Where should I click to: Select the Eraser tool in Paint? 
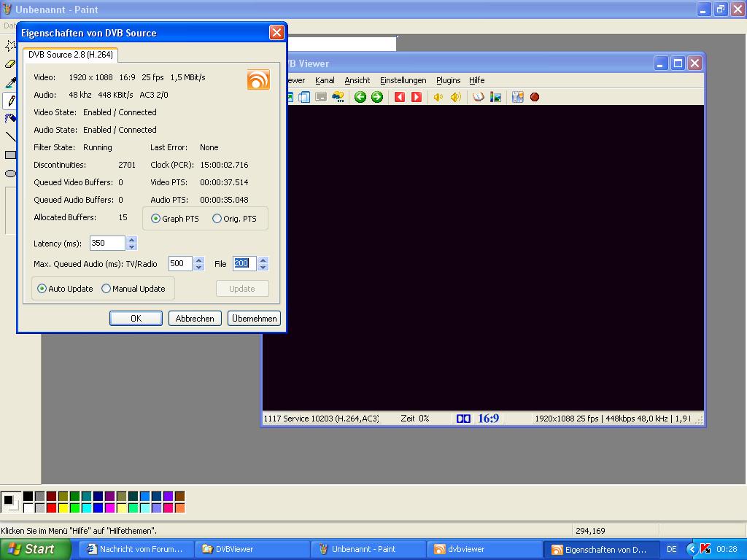(10, 64)
